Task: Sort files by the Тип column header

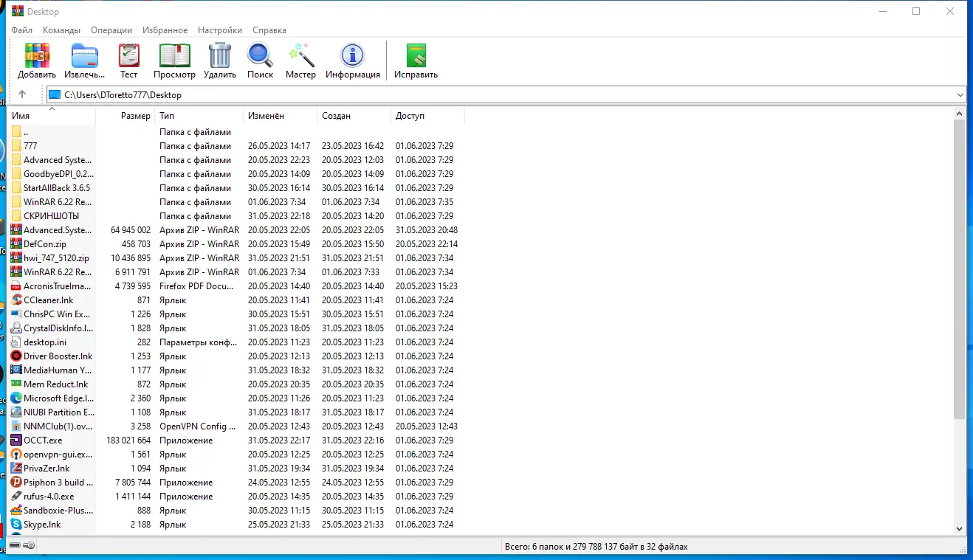Action: pos(199,116)
